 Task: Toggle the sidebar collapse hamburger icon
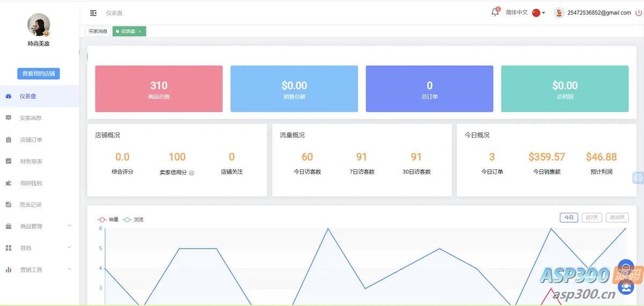pyautogui.click(x=93, y=13)
